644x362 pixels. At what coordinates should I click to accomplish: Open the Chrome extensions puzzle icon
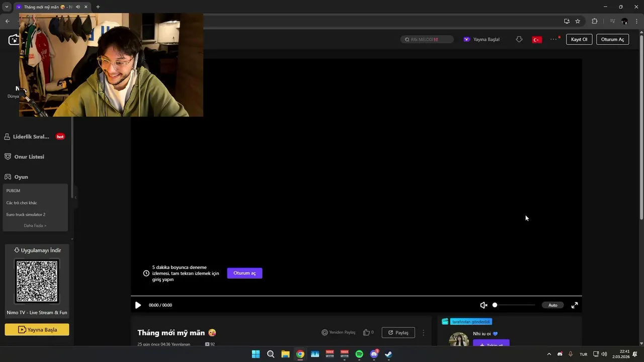coord(594,21)
